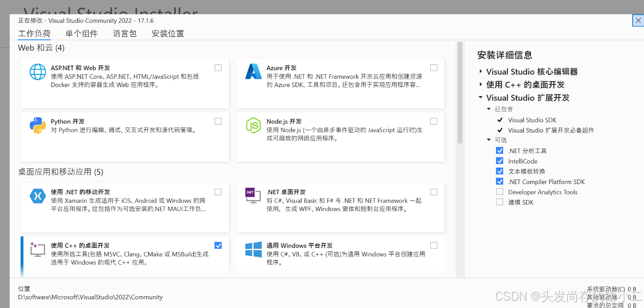The width and height of the screenshot is (644, 308).
Task: Select the 通用 Windows 平台开发 card title
Action: point(300,246)
